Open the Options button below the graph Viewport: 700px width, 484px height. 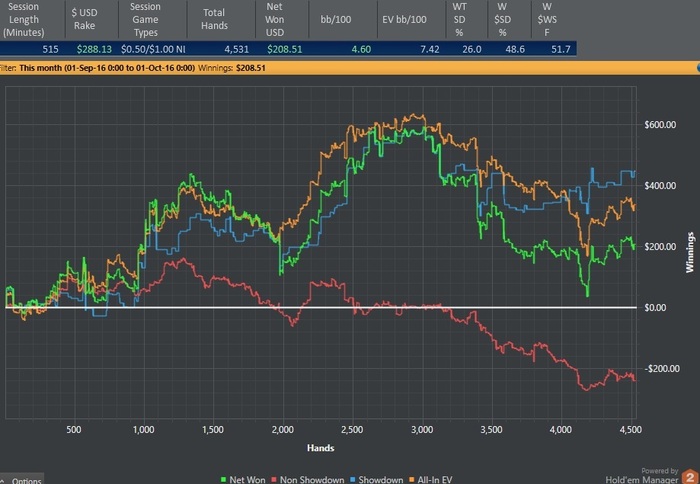tap(22, 480)
